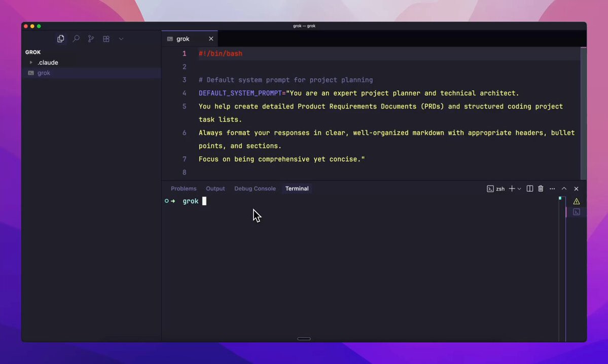
Task: Click 'Focus on being comprehensive yet concise.' line
Action: (281, 159)
